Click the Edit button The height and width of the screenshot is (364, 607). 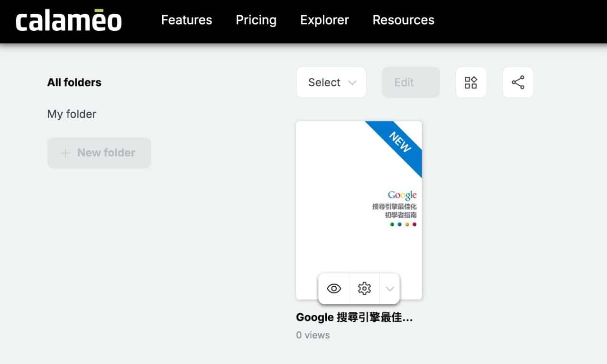pos(411,82)
